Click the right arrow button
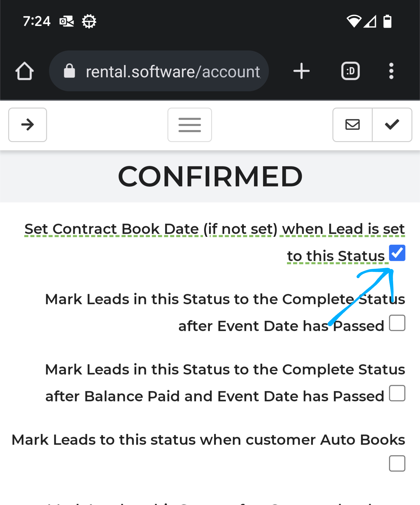The image size is (420, 505). pyautogui.click(x=28, y=125)
